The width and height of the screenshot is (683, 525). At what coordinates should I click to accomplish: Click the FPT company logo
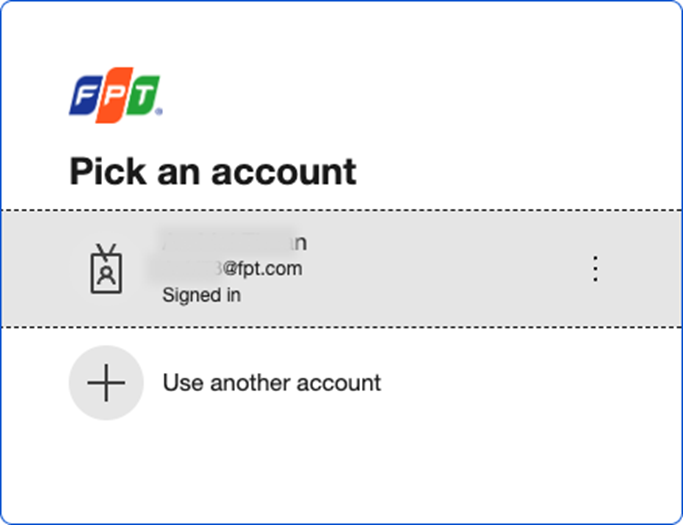(x=114, y=96)
